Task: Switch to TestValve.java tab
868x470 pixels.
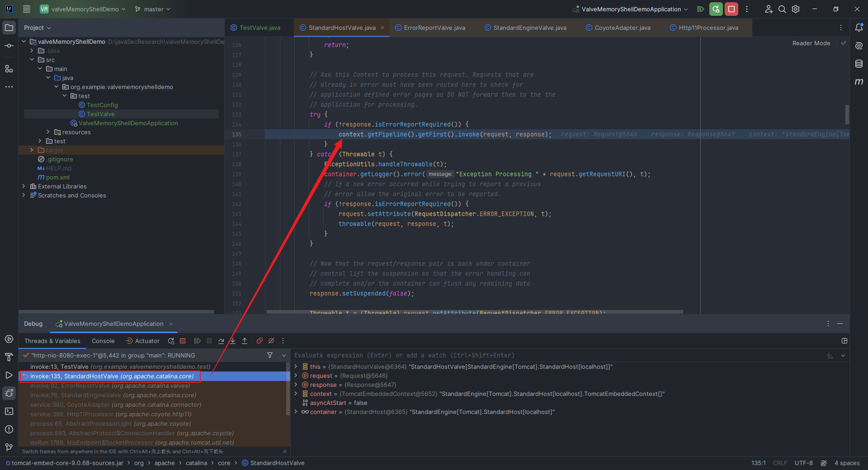Action: (x=255, y=28)
